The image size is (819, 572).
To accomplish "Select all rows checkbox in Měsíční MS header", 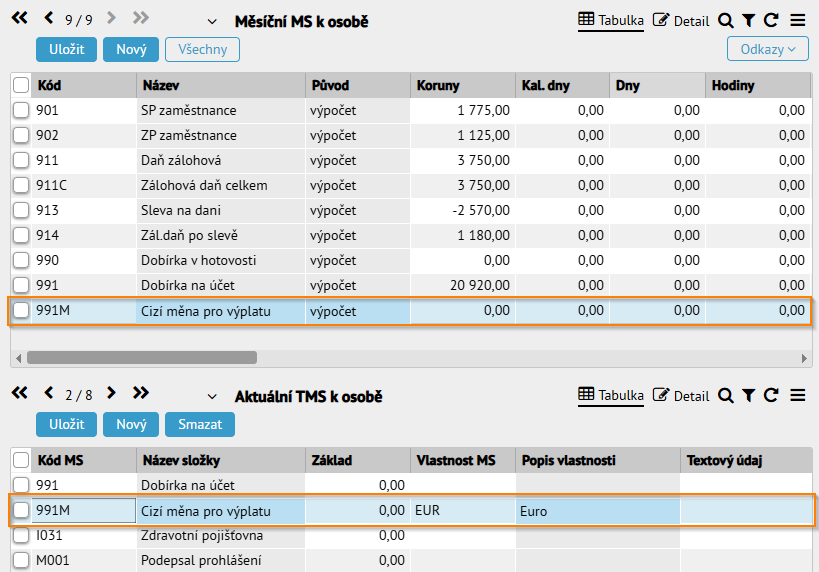I will coord(21,85).
